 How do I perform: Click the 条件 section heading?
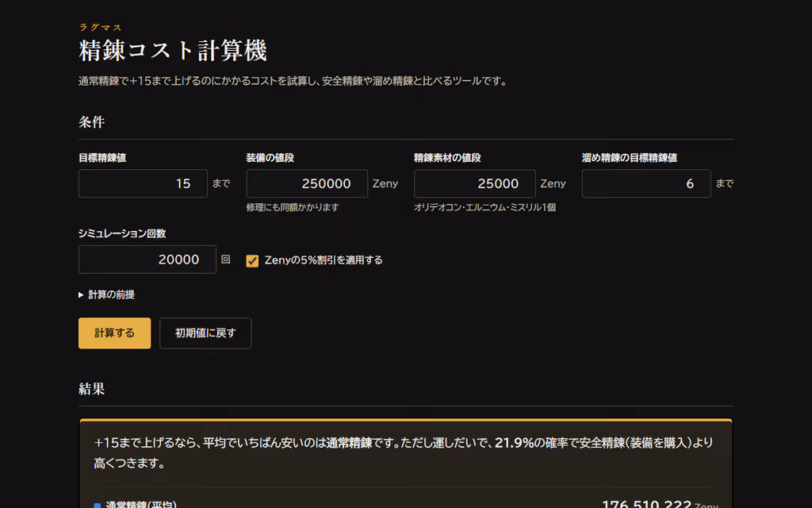[92, 122]
